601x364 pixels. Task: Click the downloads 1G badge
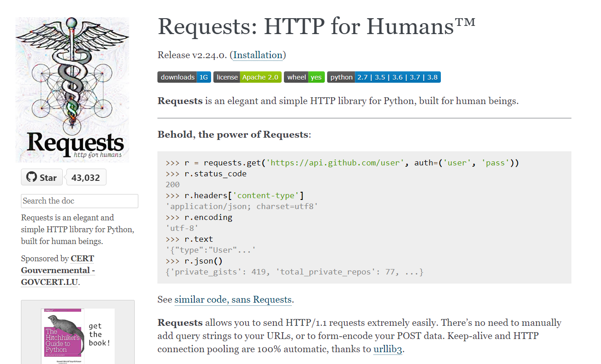click(x=184, y=77)
